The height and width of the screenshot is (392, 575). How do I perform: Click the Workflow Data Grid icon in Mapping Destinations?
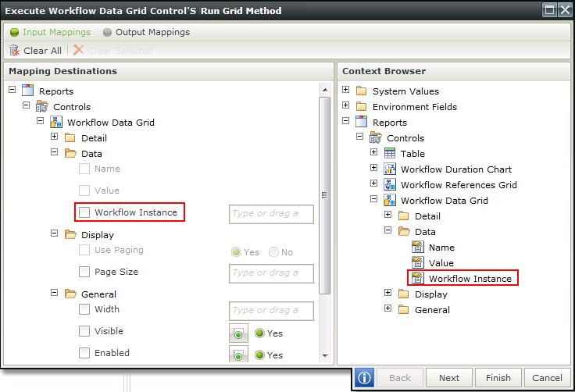[55, 122]
